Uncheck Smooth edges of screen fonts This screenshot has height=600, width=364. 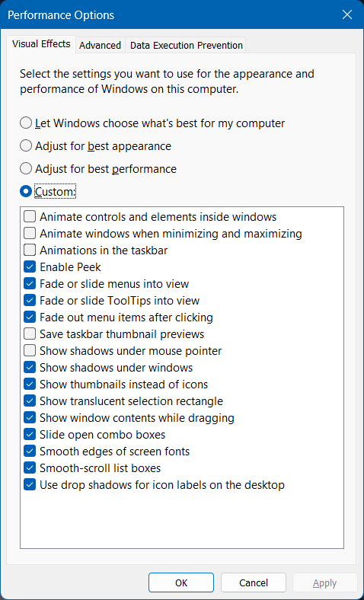(x=30, y=452)
